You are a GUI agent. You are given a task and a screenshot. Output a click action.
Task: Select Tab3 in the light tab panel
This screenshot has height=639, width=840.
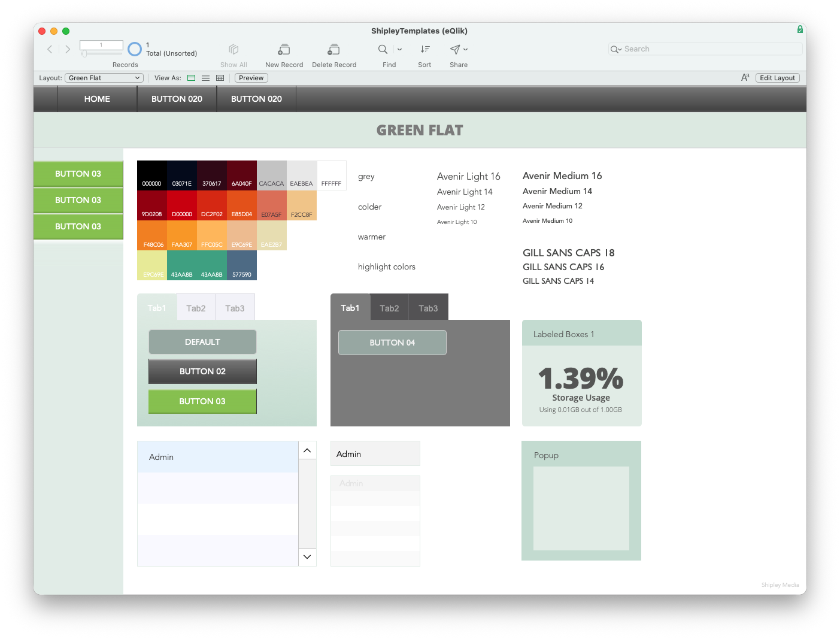[x=235, y=308]
